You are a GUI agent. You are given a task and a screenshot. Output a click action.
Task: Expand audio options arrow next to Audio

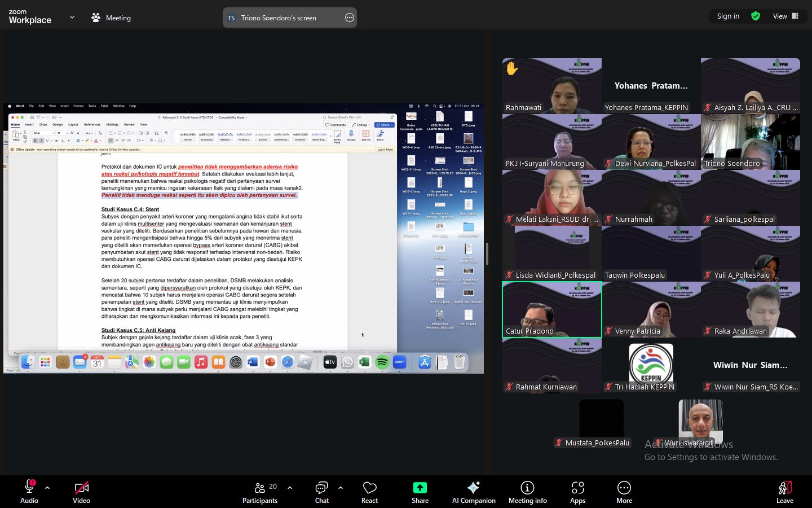(x=47, y=487)
